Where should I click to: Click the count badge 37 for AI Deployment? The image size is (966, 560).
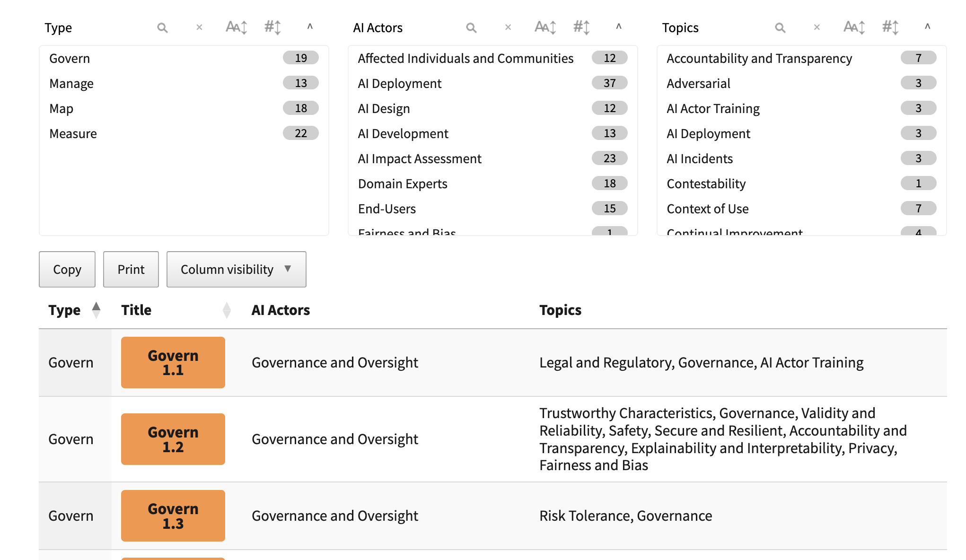pyautogui.click(x=610, y=83)
